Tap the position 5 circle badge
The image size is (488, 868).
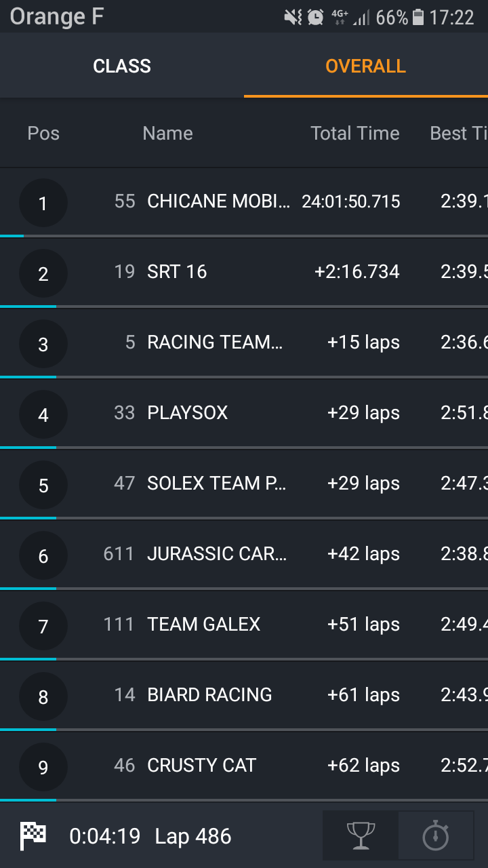(x=43, y=485)
